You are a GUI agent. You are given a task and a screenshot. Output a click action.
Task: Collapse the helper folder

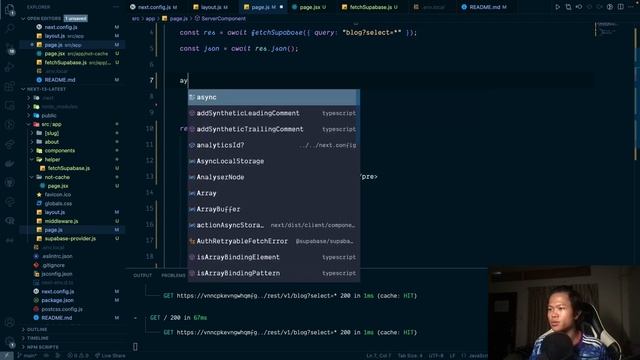[52, 160]
